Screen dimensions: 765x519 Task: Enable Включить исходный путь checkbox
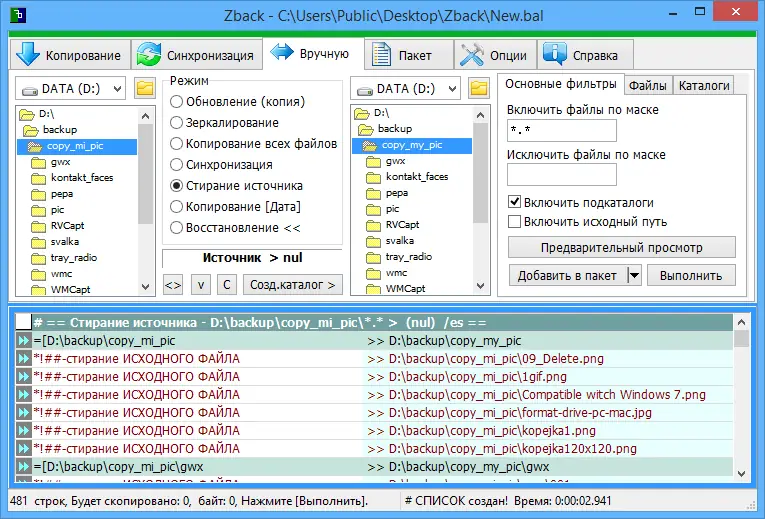514,221
